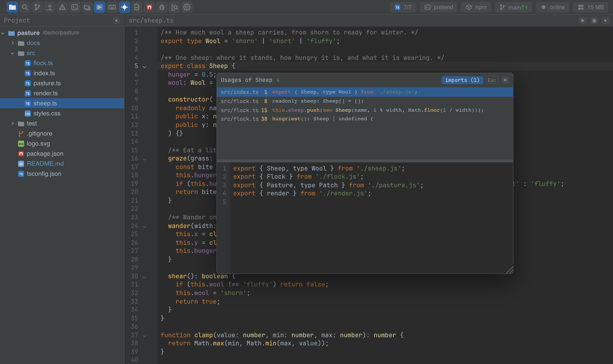Viewport: 613px width, 364px height.
Task: Toggle the highlighted text-lines structure icon
Action: [100, 7]
